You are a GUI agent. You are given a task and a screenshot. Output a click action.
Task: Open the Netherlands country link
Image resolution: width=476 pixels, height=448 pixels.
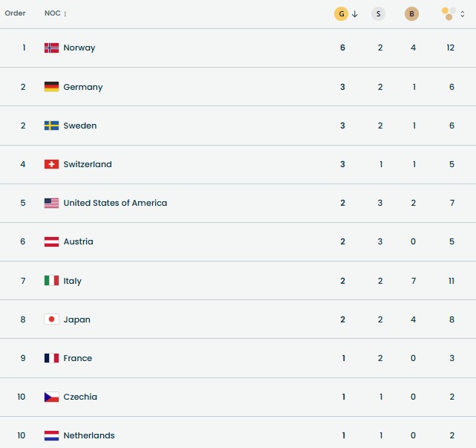click(x=89, y=435)
